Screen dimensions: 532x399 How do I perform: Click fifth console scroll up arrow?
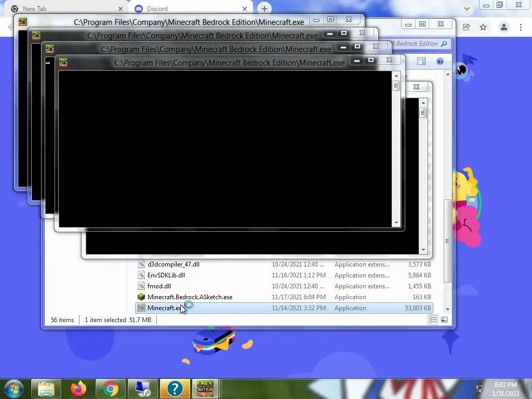click(423, 102)
